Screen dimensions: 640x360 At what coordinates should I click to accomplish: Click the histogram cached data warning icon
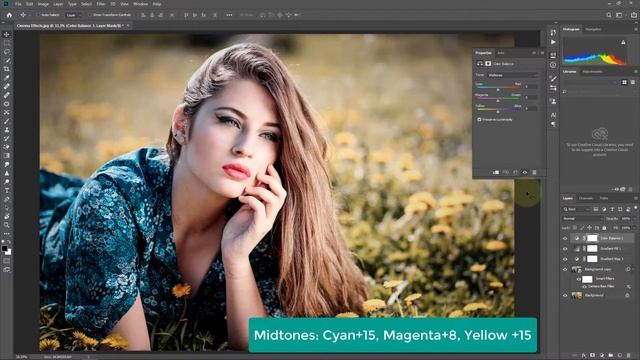coord(623,42)
